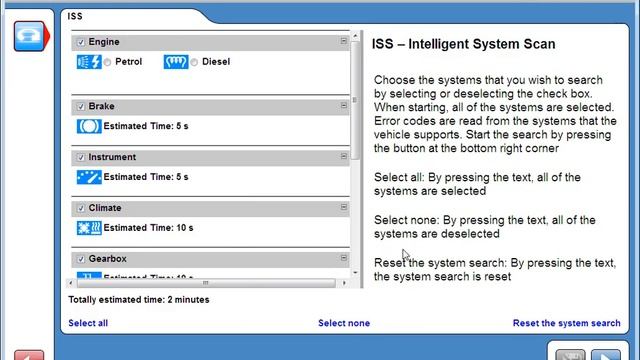Click the Gearbox icon below Gearbox header

tap(89, 276)
